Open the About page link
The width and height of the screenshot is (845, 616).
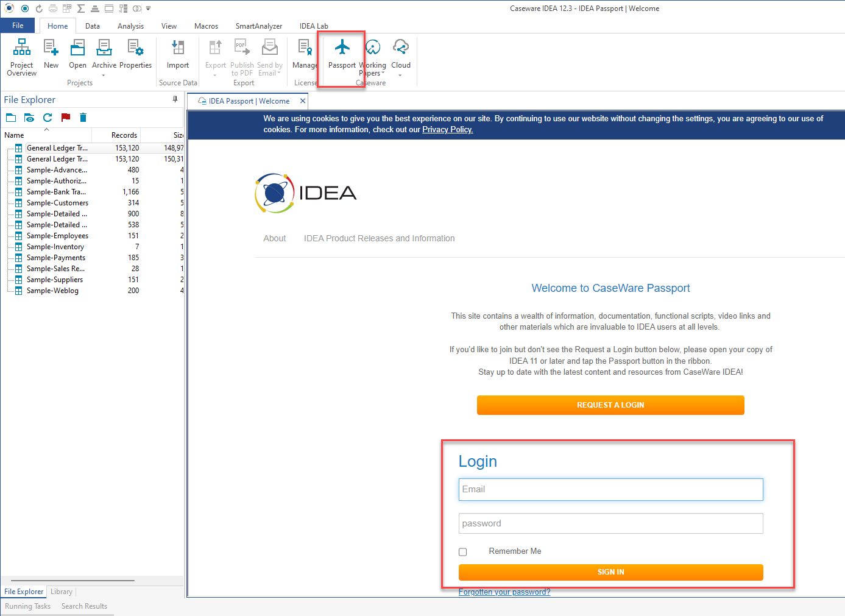274,238
